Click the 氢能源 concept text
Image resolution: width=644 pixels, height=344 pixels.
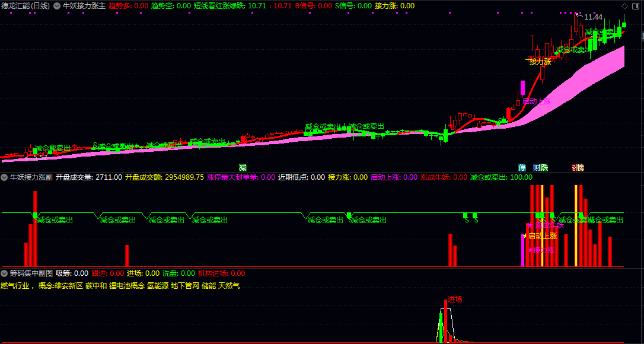158,286
